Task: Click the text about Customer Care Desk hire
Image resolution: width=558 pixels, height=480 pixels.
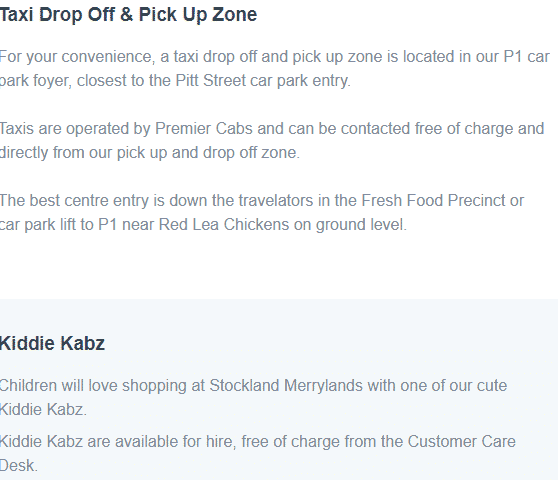Action: pyautogui.click(x=258, y=454)
